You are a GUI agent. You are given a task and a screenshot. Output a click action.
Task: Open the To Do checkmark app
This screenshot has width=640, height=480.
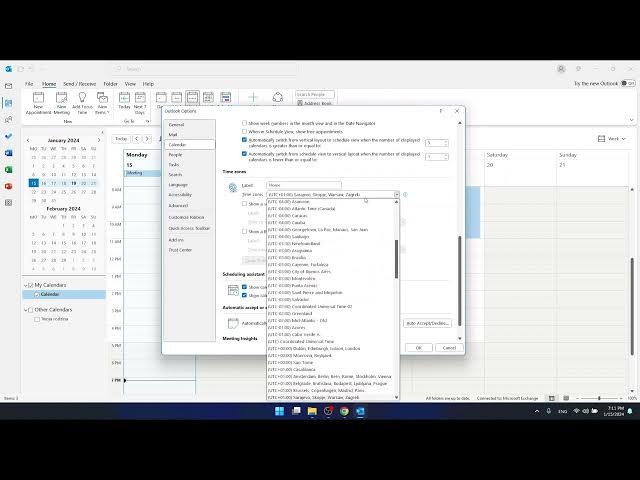[9, 136]
